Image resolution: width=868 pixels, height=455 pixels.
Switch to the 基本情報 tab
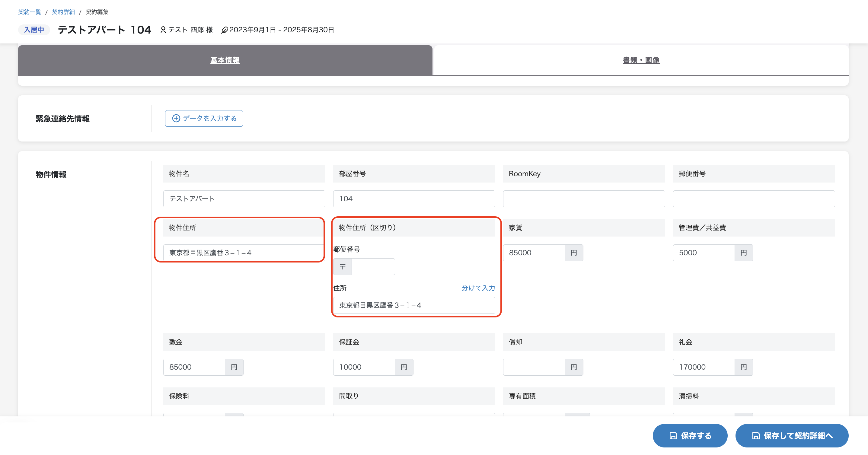(225, 60)
